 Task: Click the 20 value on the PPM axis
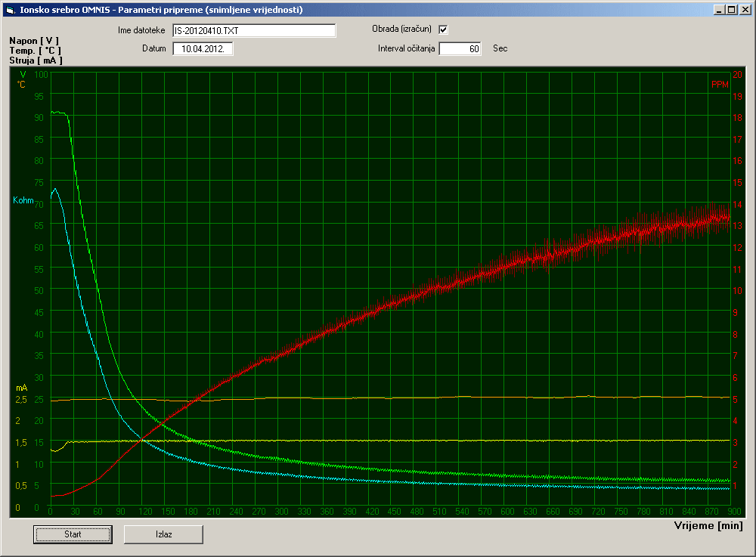click(737, 75)
